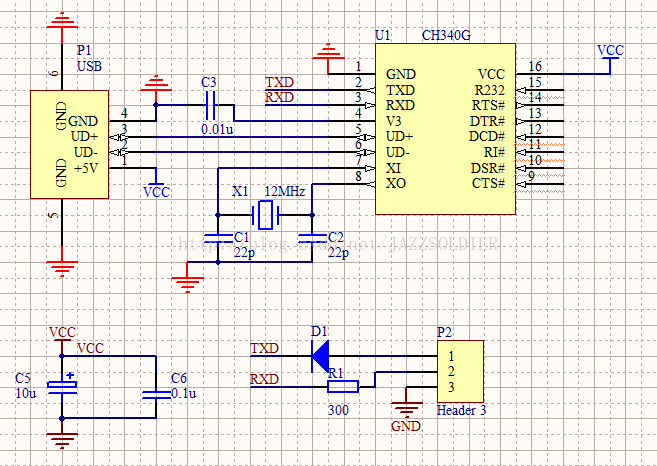Select the U1 CH340G chip body
The image size is (657, 466).
tap(445, 129)
